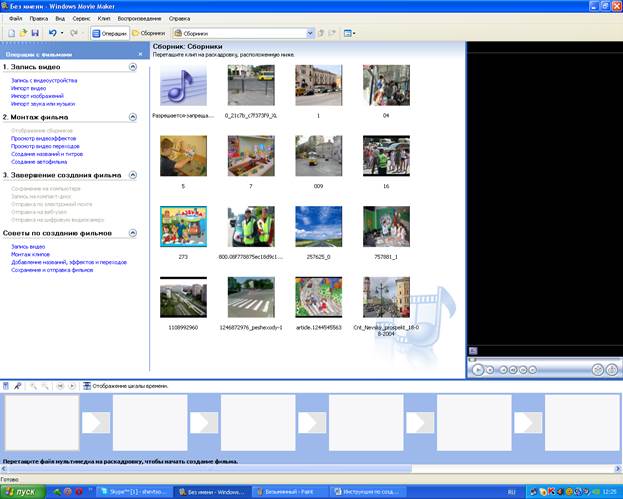The image size is (623, 499).
Task: Click the Set Audio Levels icon
Action: tap(6, 386)
